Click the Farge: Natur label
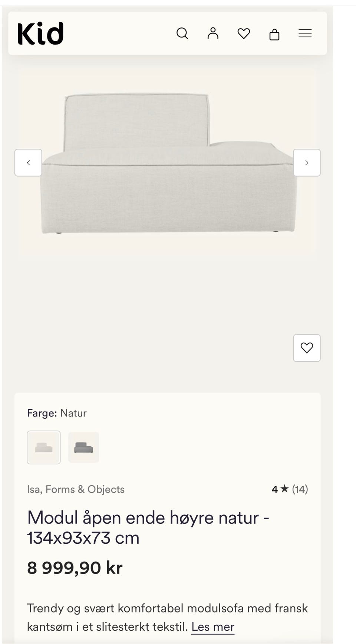356x644 pixels. 57,413
